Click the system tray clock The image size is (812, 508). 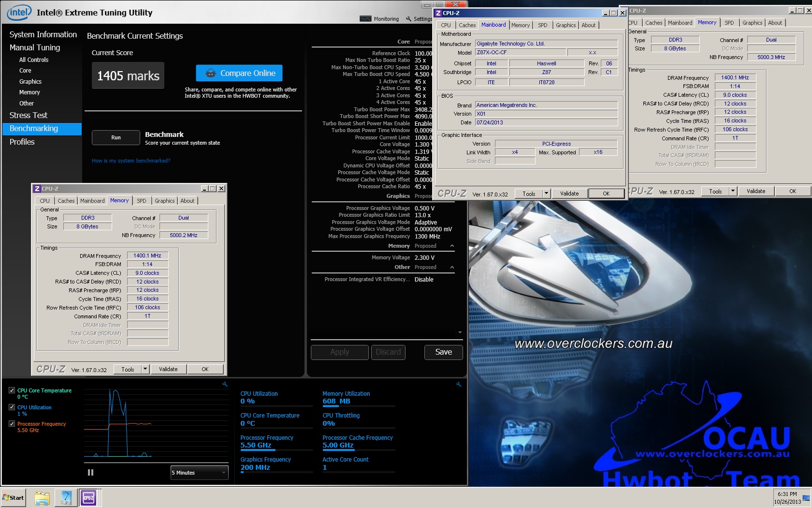tap(787, 498)
